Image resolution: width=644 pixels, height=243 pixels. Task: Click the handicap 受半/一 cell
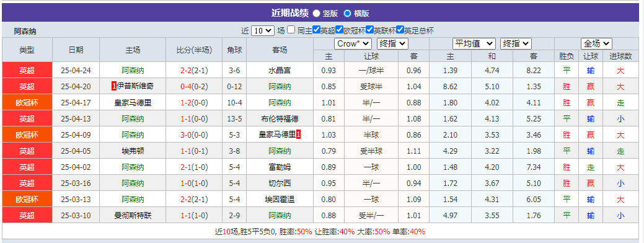[371, 216]
